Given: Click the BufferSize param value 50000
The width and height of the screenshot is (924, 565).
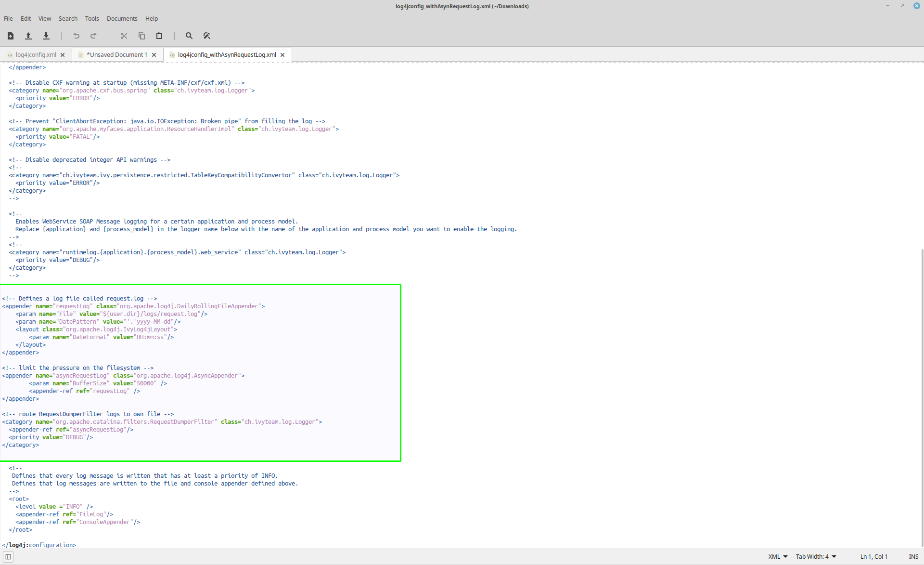Looking at the screenshot, I should click(145, 383).
